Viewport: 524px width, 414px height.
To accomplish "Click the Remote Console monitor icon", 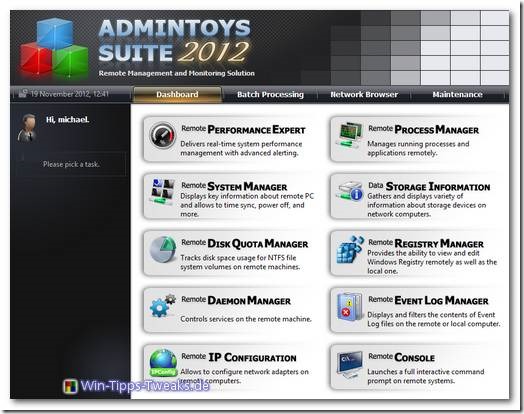I will [350, 364].
